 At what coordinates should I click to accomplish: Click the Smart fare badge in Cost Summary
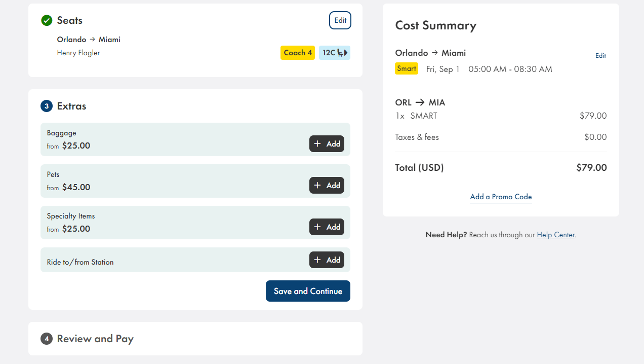(x=406, y=68)
